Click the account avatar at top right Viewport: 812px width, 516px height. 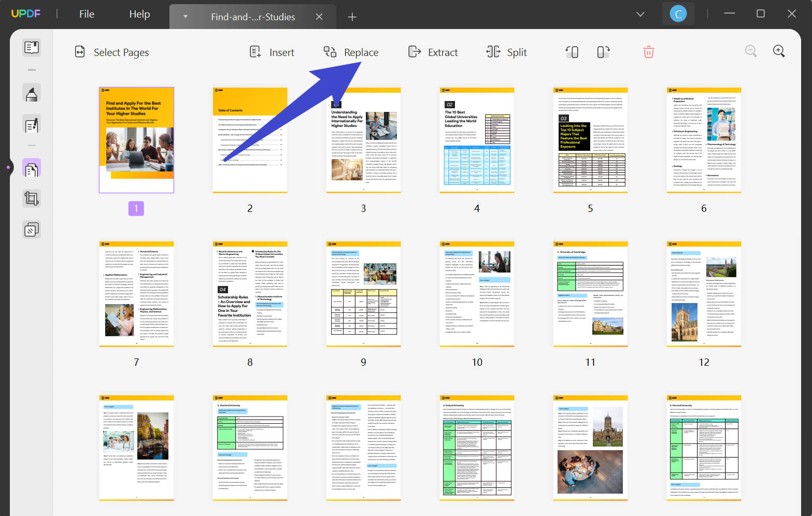pos(678,13)
